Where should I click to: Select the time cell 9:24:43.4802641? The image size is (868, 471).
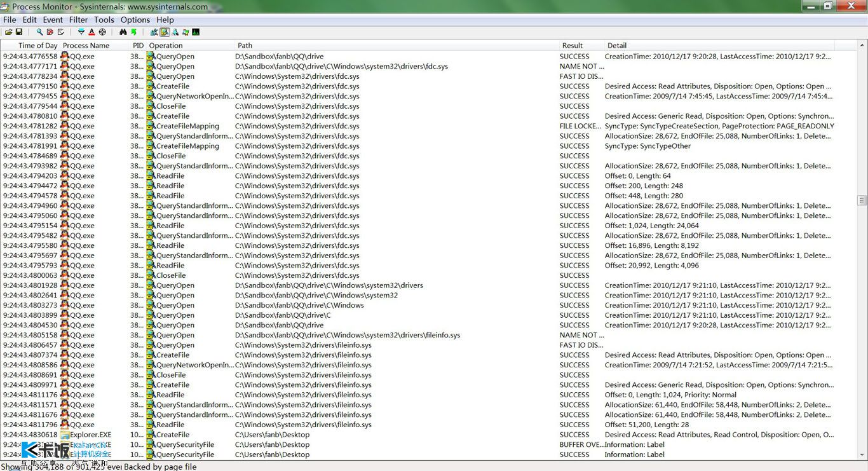(30, 295)
